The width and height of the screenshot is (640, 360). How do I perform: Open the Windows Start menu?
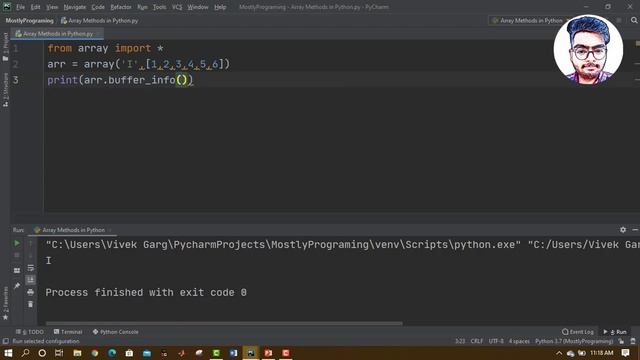point(8,353)
